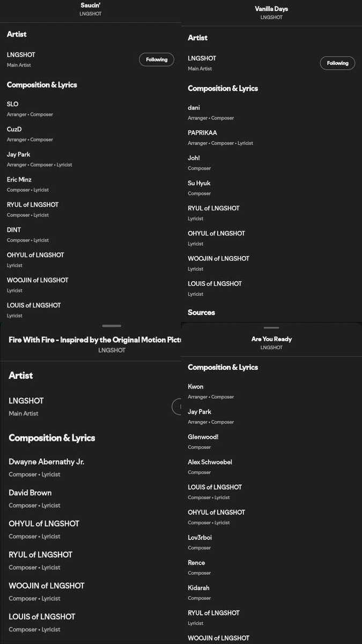The width and height of the screenshot is (362, 644).
Task: Select SLO arranger composer entry
Action: point(90,109)
